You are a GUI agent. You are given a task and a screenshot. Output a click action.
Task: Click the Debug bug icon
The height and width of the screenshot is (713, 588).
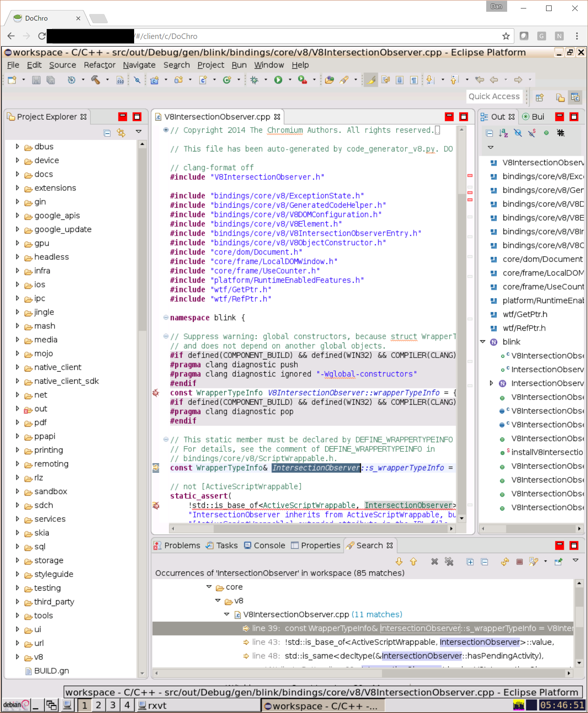254,80
